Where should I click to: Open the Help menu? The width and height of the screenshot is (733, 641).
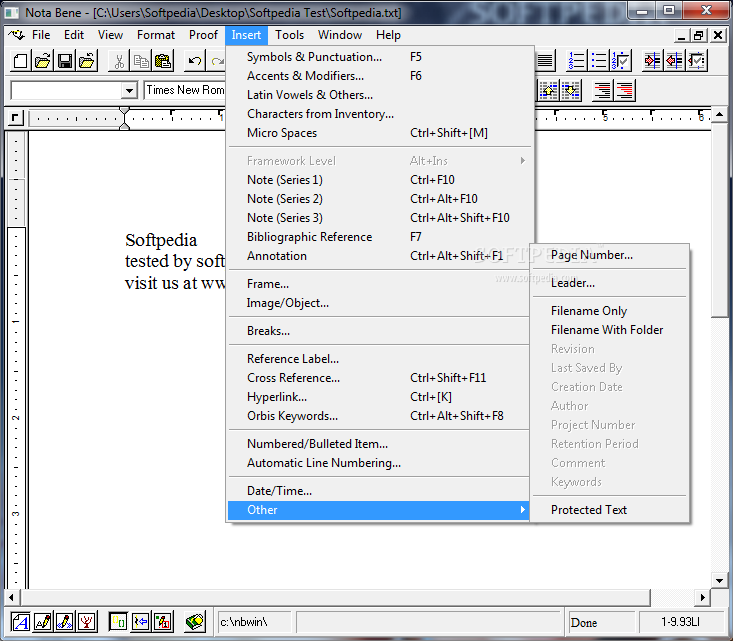click(388, 35)
